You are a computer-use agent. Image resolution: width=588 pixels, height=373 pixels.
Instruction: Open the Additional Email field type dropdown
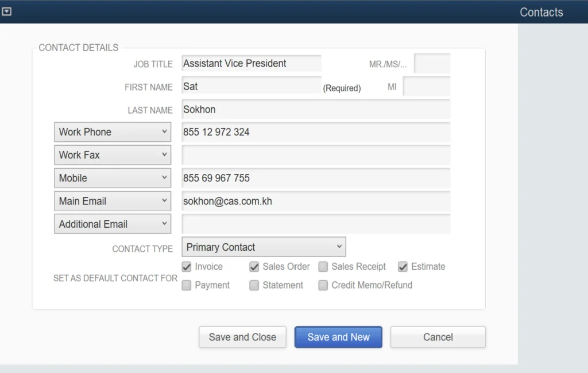(x=112, y=224)
